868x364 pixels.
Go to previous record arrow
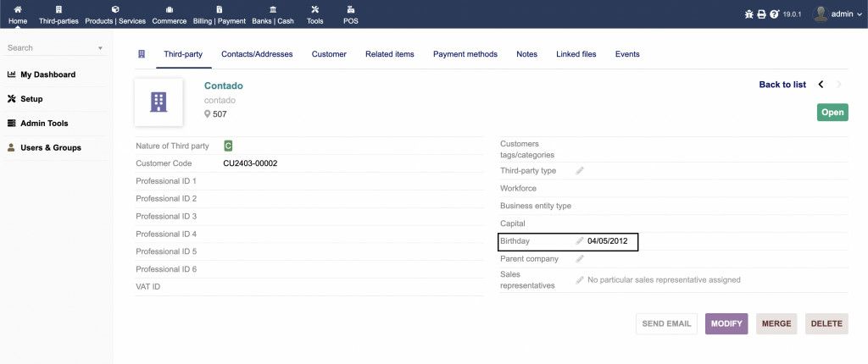click(x=821, y=85)
